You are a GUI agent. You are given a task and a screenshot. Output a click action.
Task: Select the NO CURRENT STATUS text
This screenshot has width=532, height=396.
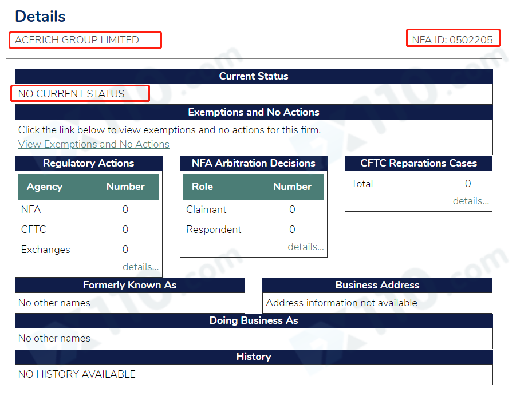click(x=71, y=94)
